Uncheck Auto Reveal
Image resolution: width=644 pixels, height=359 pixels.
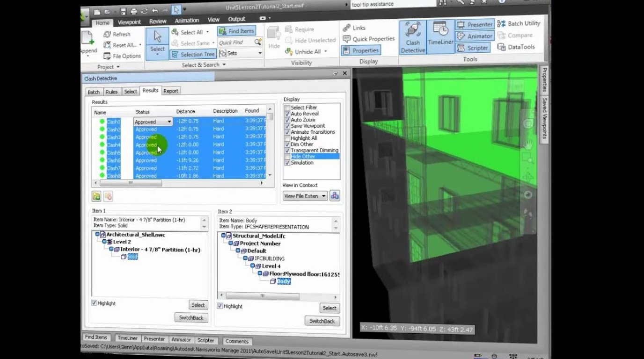click(287, 114)
